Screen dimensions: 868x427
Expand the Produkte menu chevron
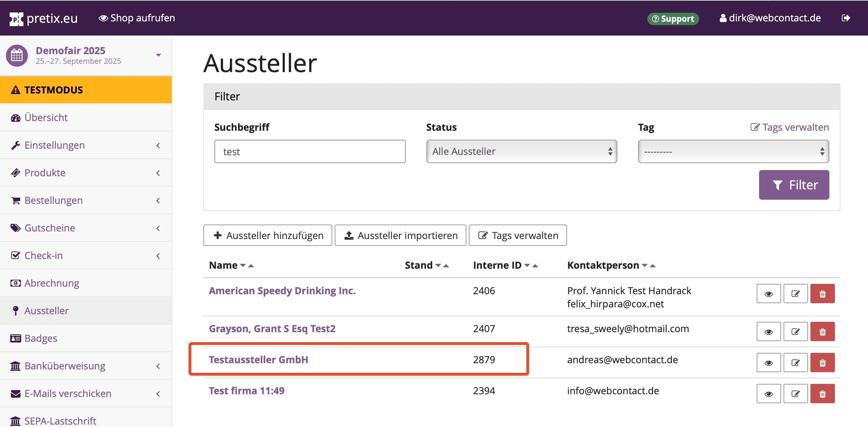pos(158,173)
